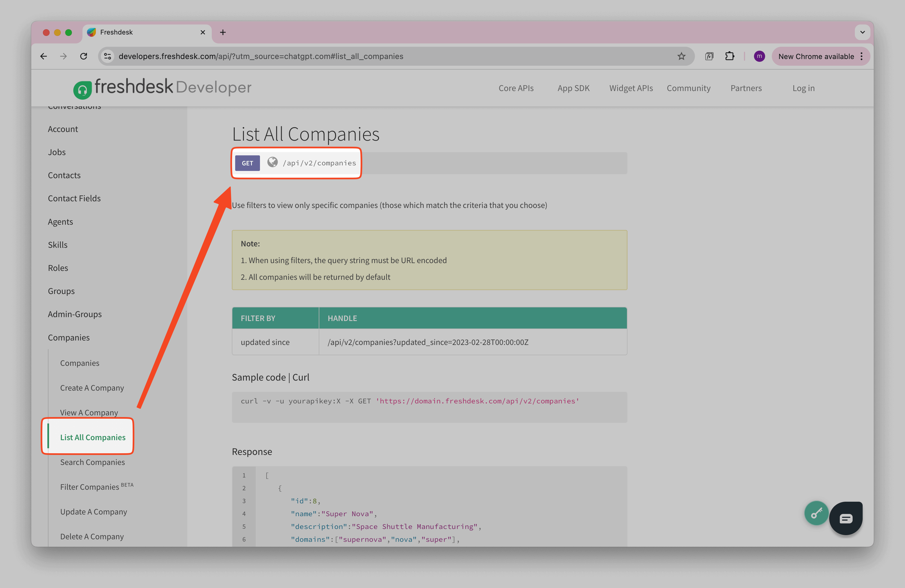The image size is (905, 588).
Task: Select the Freshdesk browser tab
Action: [x=146, y=32]
